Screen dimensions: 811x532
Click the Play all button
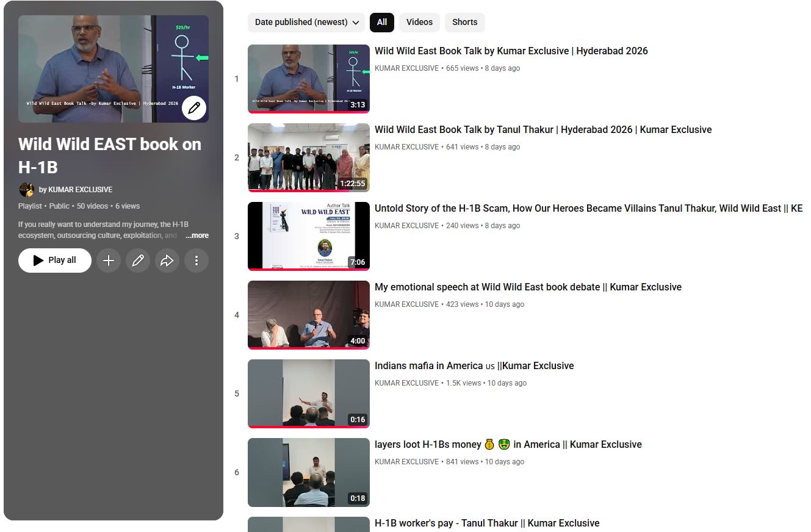55,261
